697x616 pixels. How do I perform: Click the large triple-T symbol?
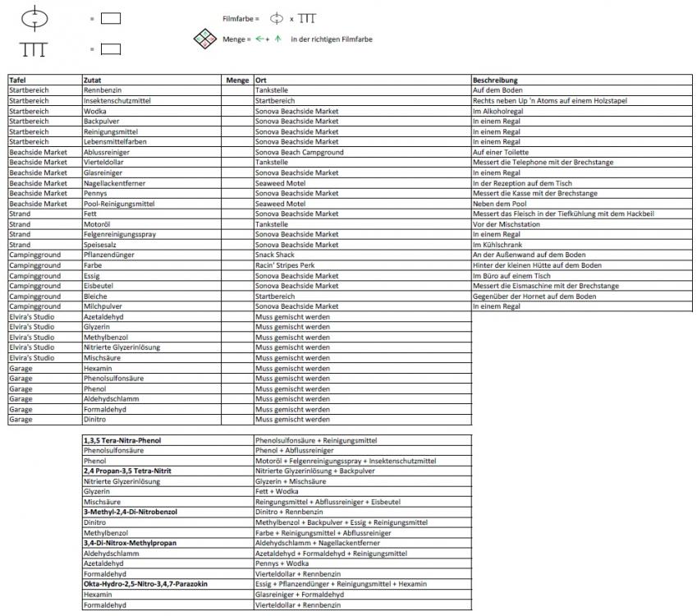(34, 48)
